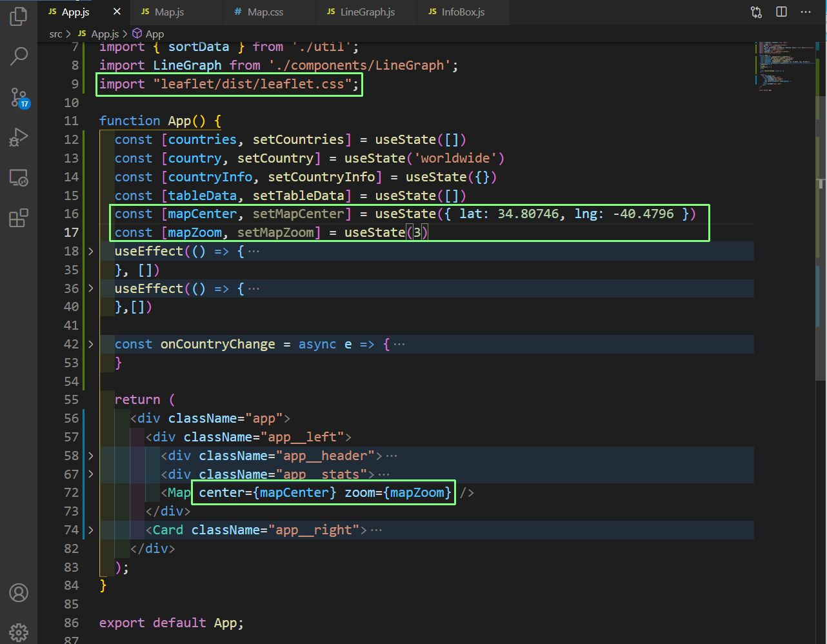The height and width of the screenshot is (644, 827).
Task: Open the Extensions view
Action: coord(19,218)
